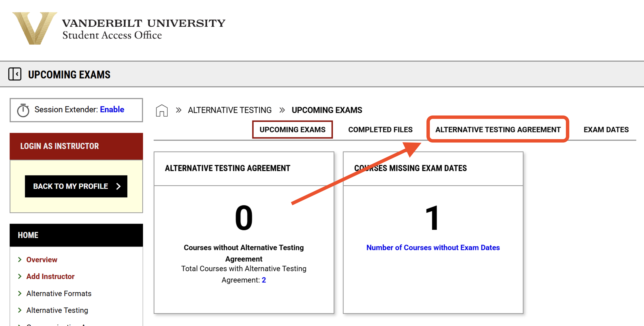The image size is (644, 326).
Task: Click the arrow icon on Back to My Profile
Action: 118,186
